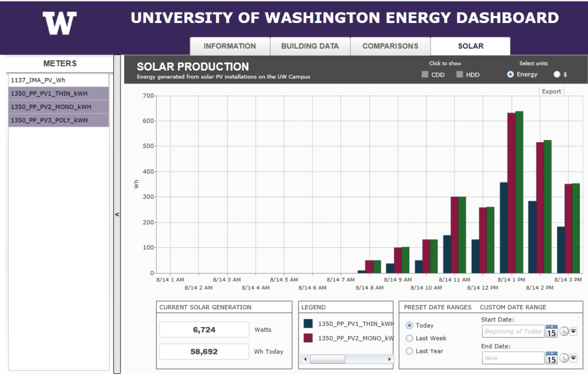
Task: Click the Start Date clock icon
Action: click(x=564, y=331)
